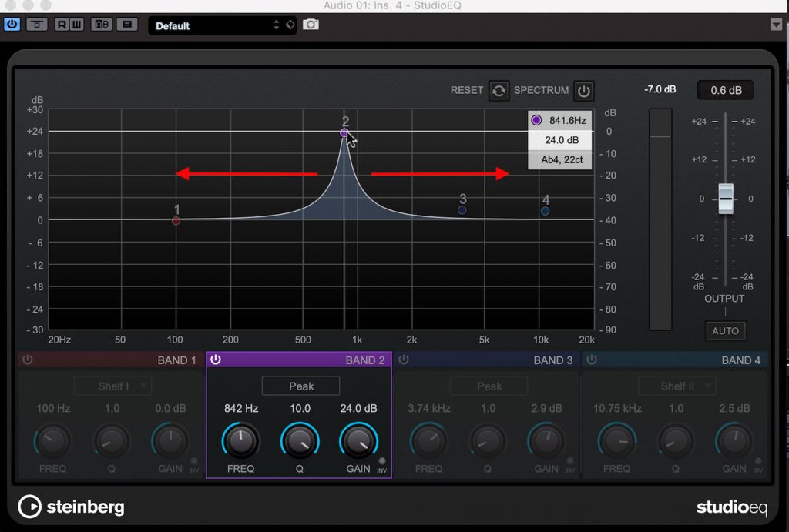The height and width of the screenshot is (532, 789).
Task: Click the bypass insert icon in the toolbar
Action: click(x=35, y=25)
